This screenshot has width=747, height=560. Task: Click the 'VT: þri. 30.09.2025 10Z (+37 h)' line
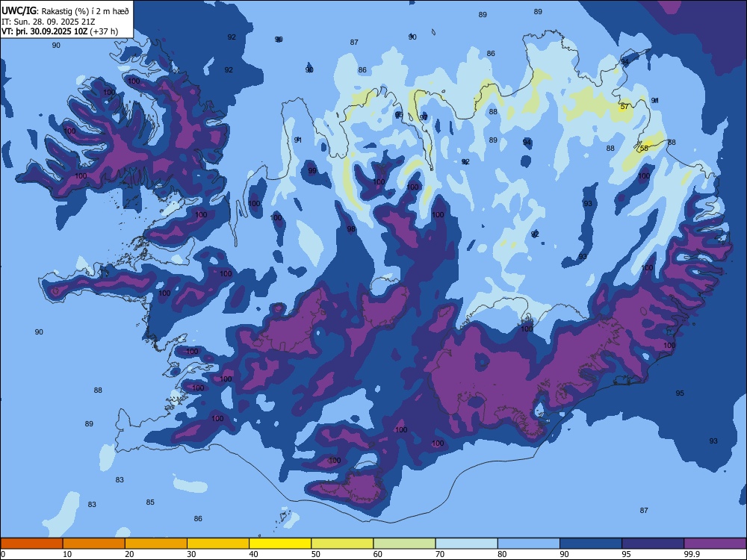point(60,31)
